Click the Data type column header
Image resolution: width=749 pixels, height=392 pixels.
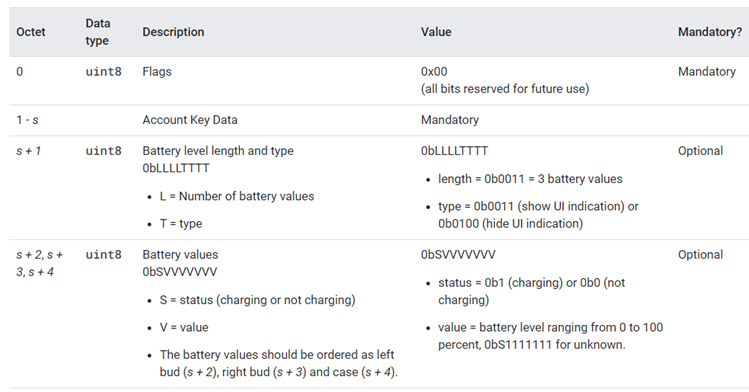click(x=98, y=32)
